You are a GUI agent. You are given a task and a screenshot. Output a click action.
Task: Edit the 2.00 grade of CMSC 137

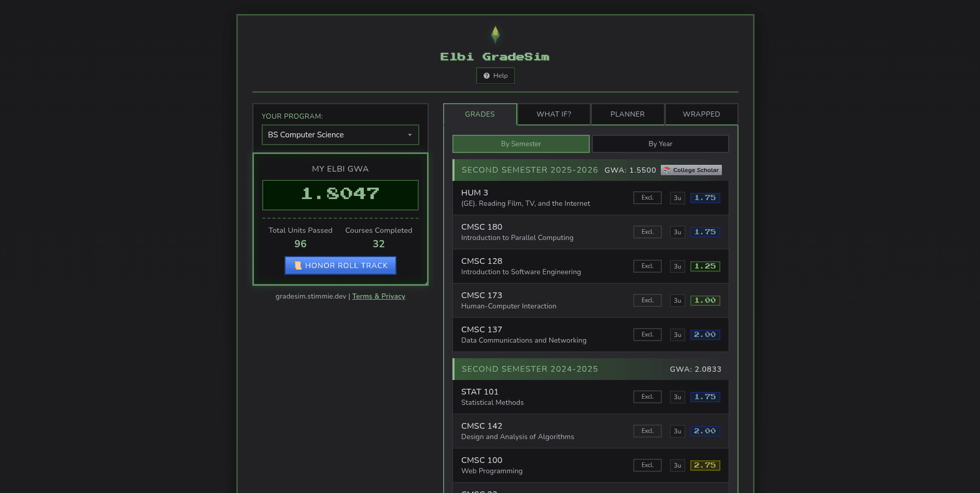coord(705,334)
